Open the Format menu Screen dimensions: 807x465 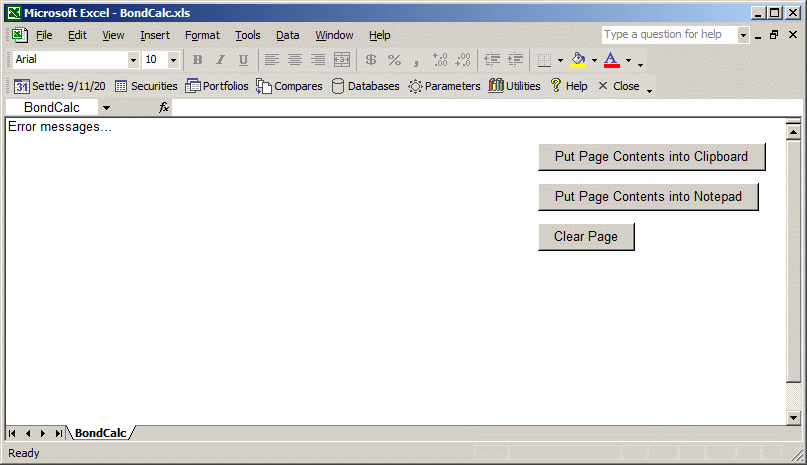[x=202, y=35]
